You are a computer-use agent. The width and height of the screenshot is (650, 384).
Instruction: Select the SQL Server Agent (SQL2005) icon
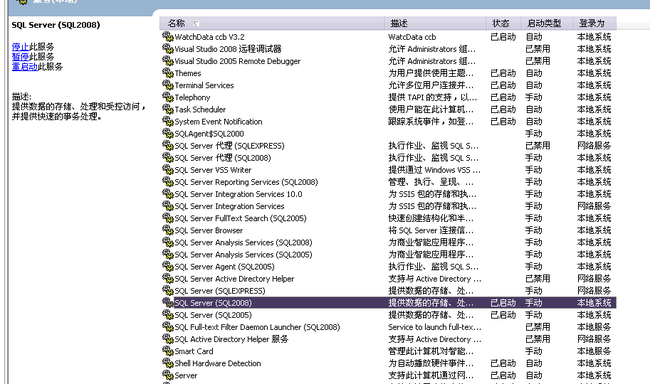coord(167,266)
